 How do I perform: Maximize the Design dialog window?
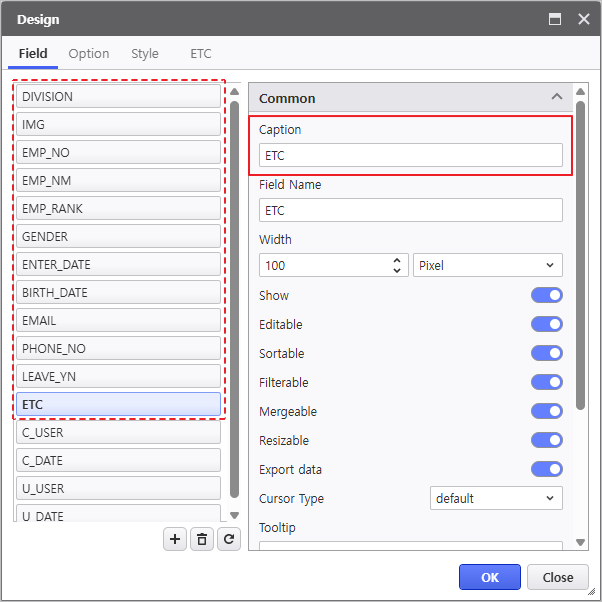click(x=556, y=19)
